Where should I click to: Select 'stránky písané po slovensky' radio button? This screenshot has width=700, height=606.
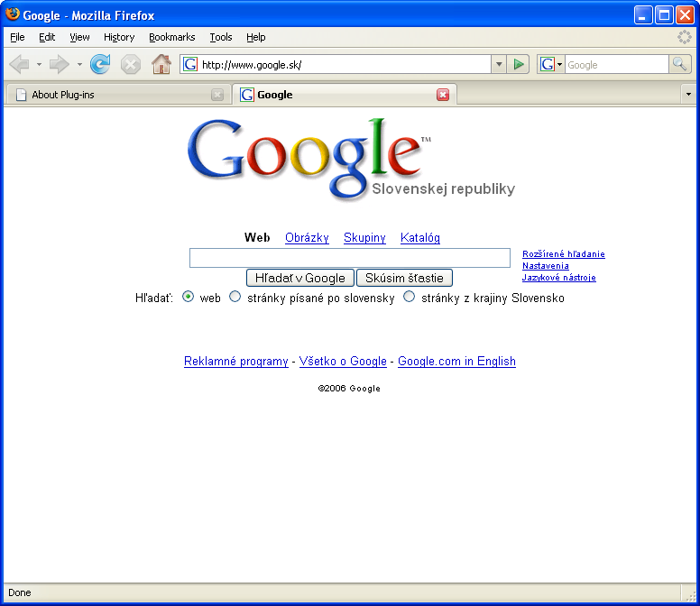pyautogui.click(x=235, y=297)
